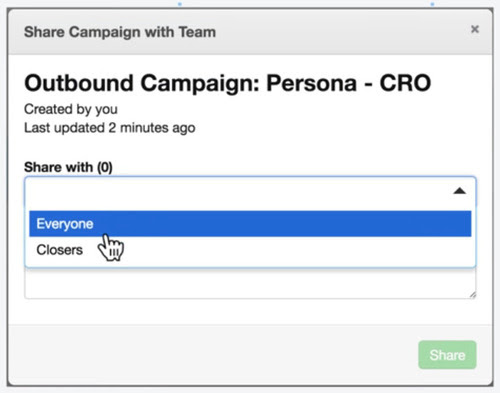Close the Share Campaign with Team dialog

click(x=475, y=29)
